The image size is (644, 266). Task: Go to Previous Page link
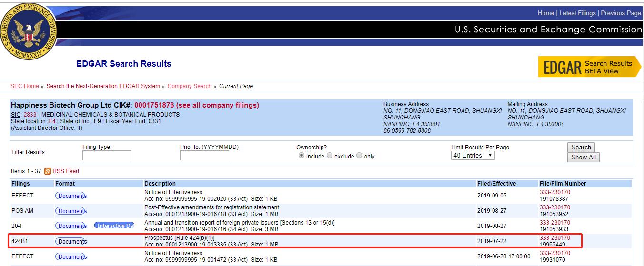[x=621, y=13]
